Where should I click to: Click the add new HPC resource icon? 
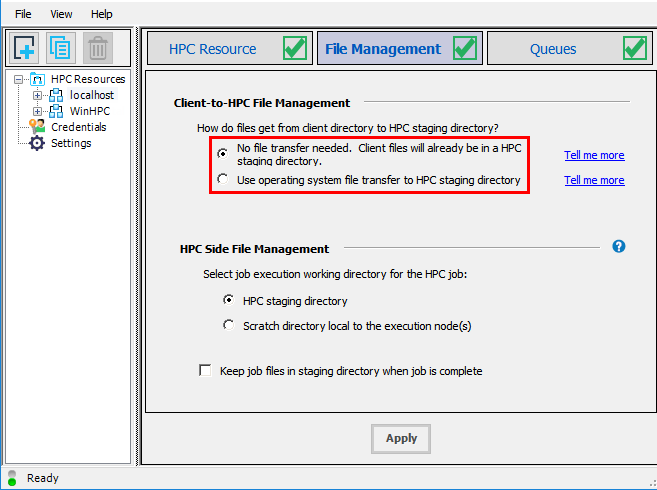(24, 47)
